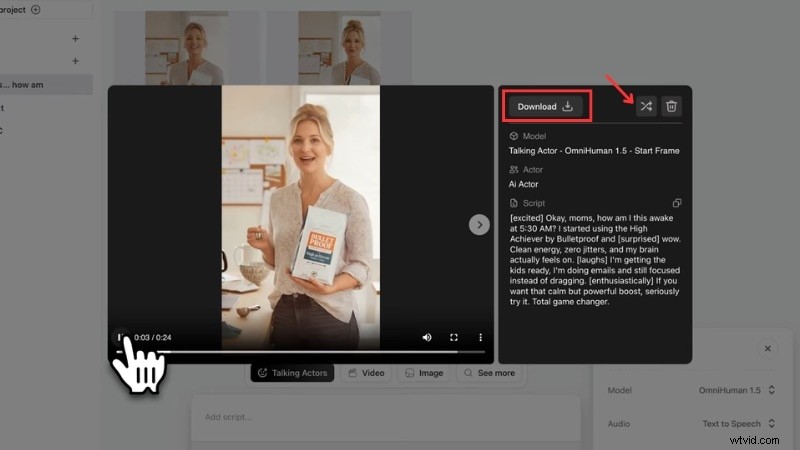Open video more options menu

(480, 337)
